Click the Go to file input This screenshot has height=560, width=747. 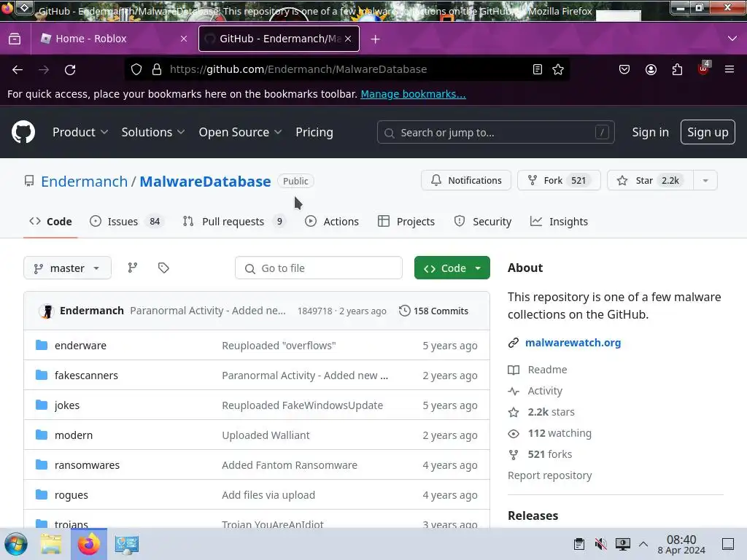click(319, 268)
